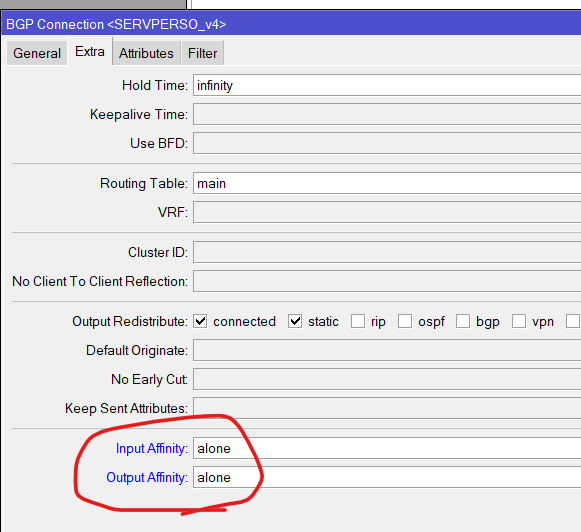Click the Cluster ID field
Viewport: 581px width, 532px height.
point(387,252)
